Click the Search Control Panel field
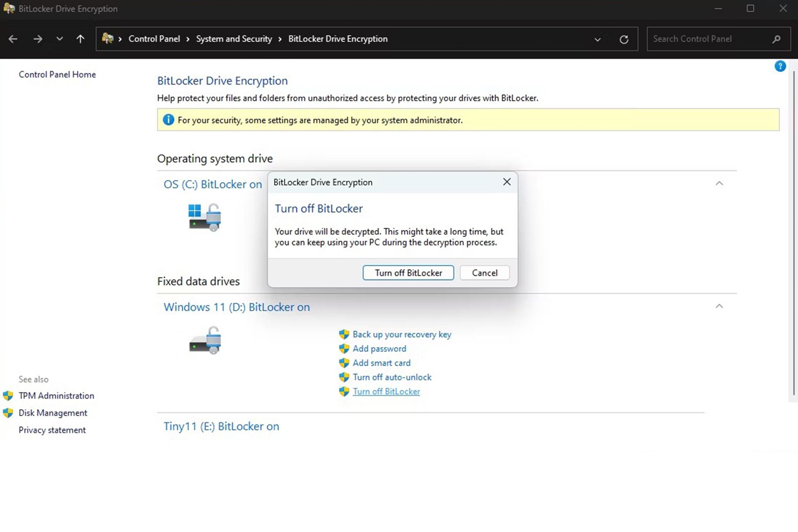798x532 pixels. (x=719, y=39)
